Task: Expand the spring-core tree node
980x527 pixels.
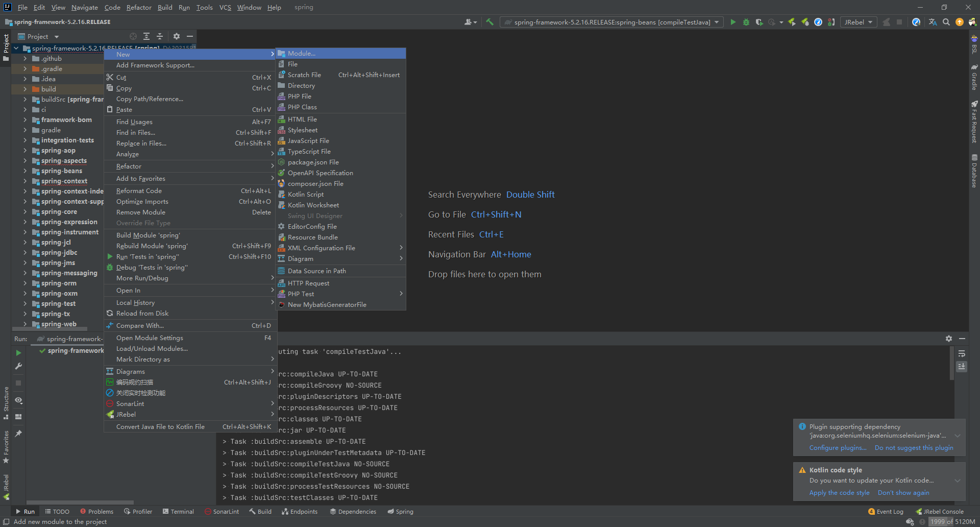Action: tap(25, 212)
